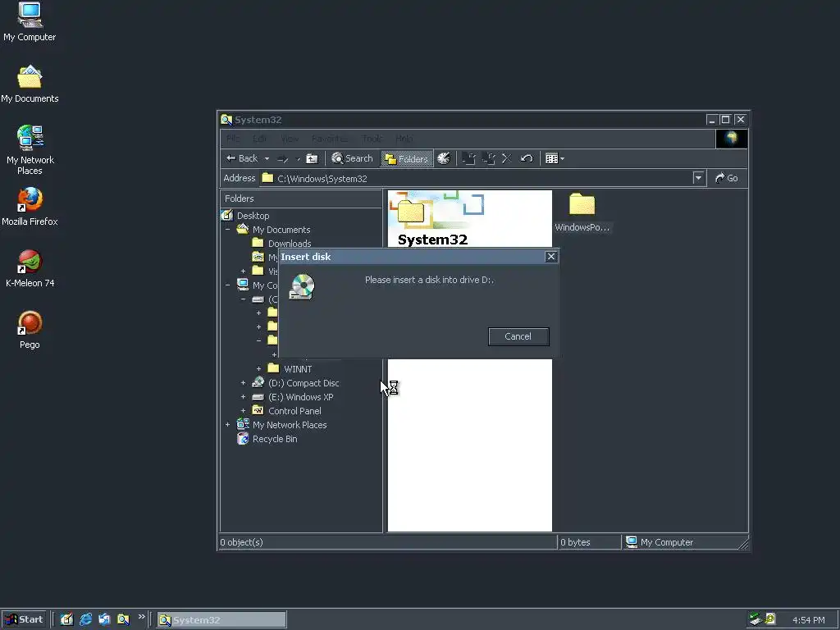Launch K-Meleon 74 desktop shortcut

coord(30,268)
